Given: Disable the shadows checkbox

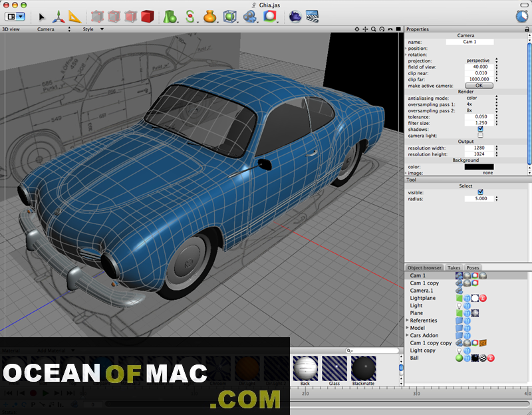Looking at the screenshot, I should click(x=480, y=129).
